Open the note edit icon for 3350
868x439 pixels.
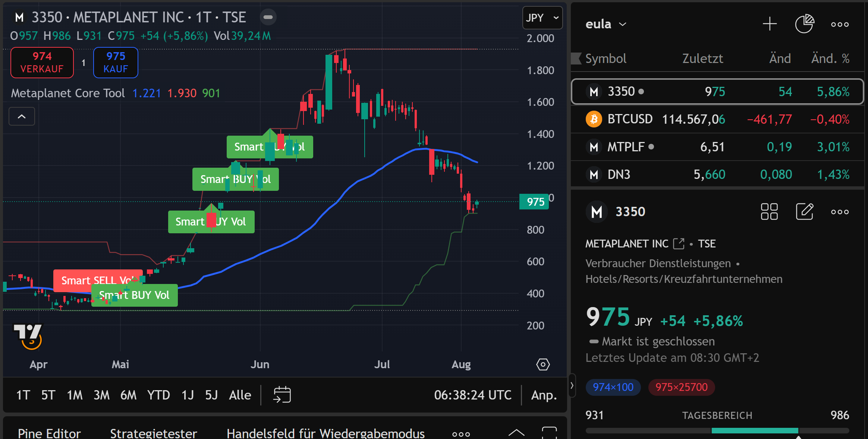pyautogui.click(x=805, y=211)
